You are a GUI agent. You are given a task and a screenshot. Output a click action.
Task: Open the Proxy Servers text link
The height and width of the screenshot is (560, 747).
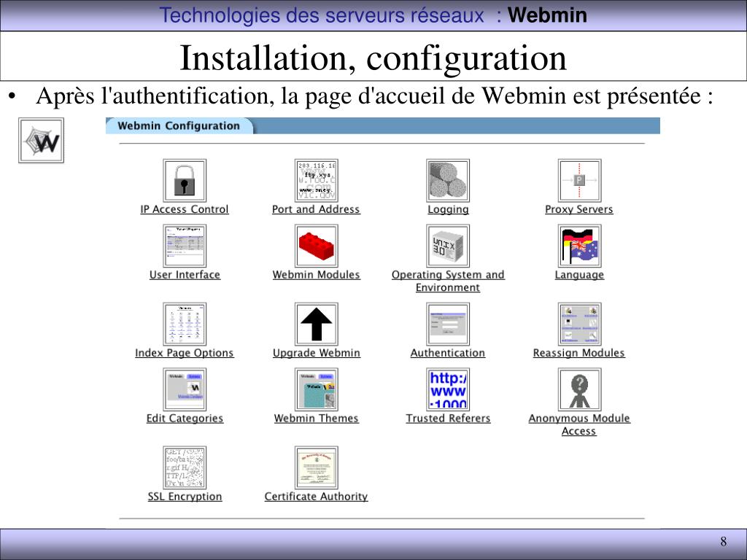[x=578, y=209]
